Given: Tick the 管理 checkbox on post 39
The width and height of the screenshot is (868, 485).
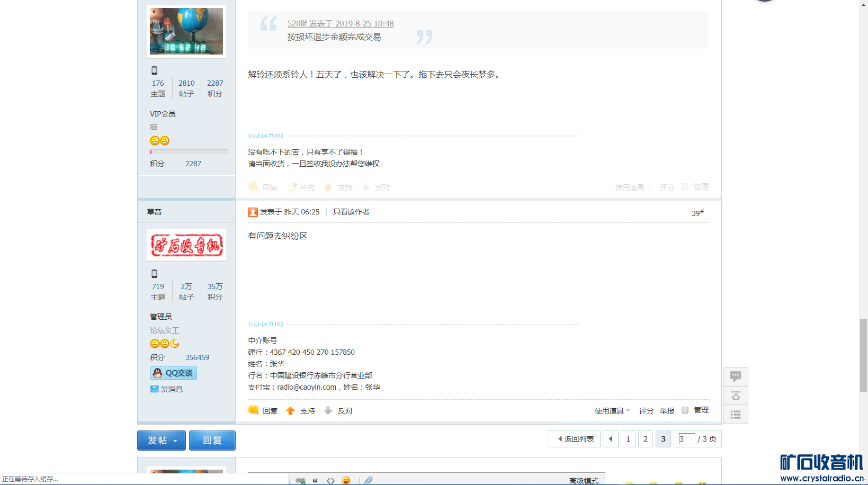Looking at the screenshot, I should coord(685,410).
